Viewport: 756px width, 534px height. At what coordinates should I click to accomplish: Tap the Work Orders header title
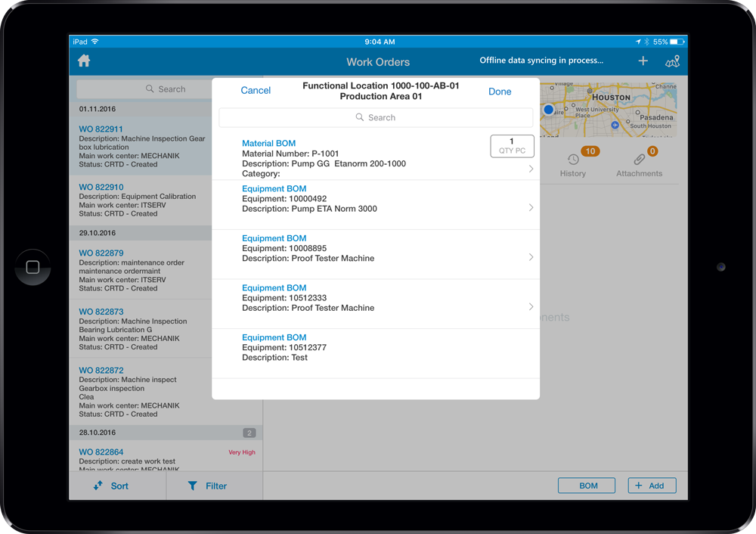pos(378,62)
